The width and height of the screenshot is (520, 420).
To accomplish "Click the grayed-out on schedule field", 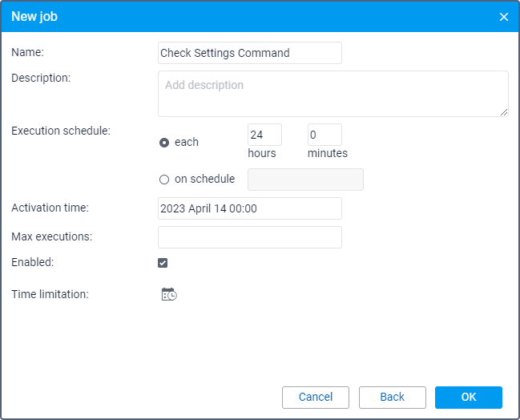I will [305, 180].
